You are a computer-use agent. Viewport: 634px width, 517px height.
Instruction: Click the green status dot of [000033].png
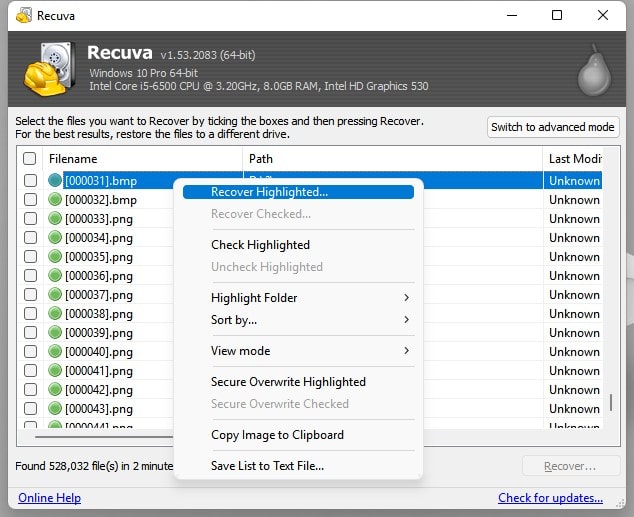coord(55,218)
